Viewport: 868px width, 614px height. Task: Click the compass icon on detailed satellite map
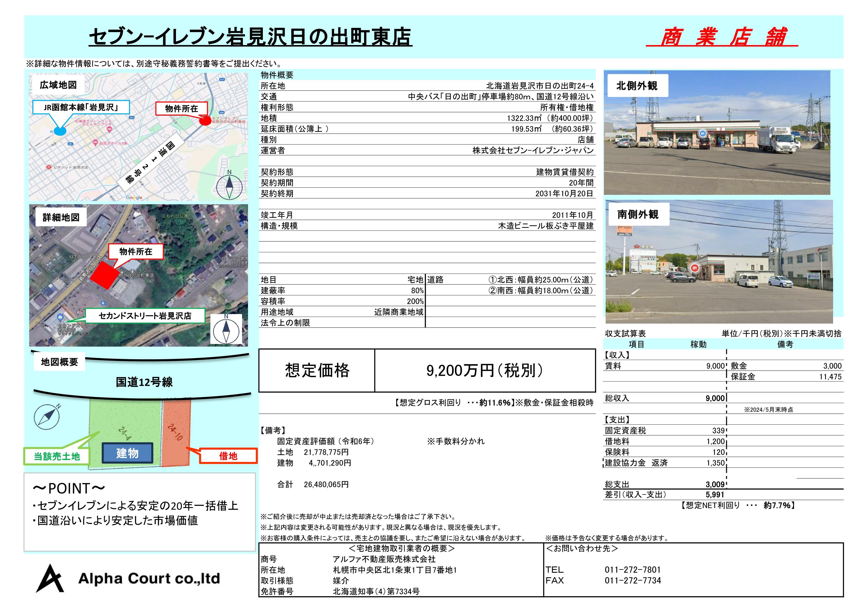coord(226,329)
